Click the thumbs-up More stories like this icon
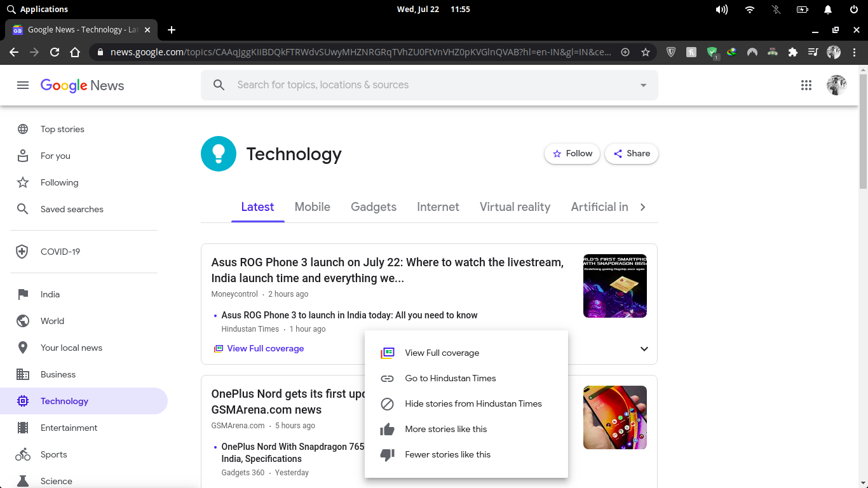 tap(387, 429)
